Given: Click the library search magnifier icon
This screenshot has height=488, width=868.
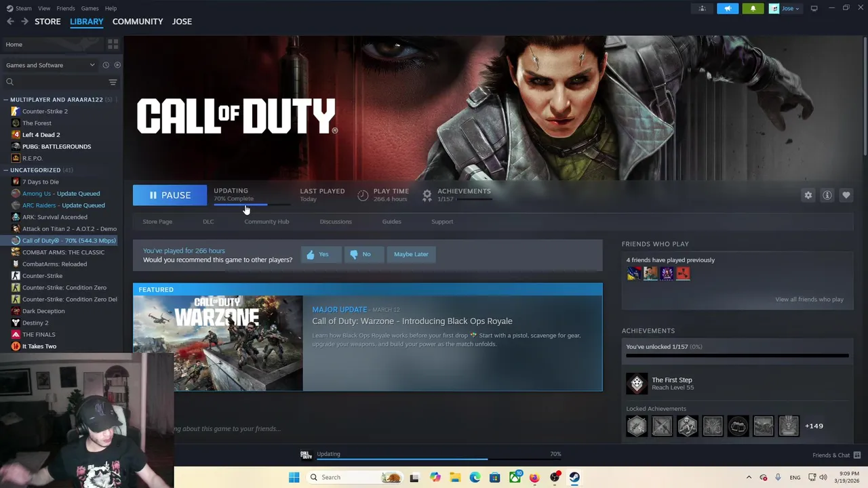Looking at the screenshot, I should [10, 82].
